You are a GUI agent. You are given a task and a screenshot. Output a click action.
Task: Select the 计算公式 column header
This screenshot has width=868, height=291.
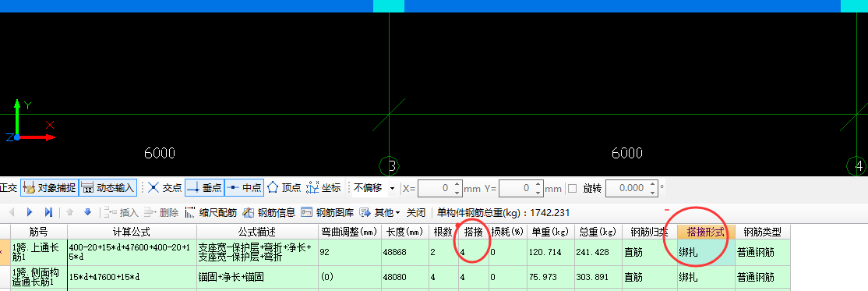[132, 232]
